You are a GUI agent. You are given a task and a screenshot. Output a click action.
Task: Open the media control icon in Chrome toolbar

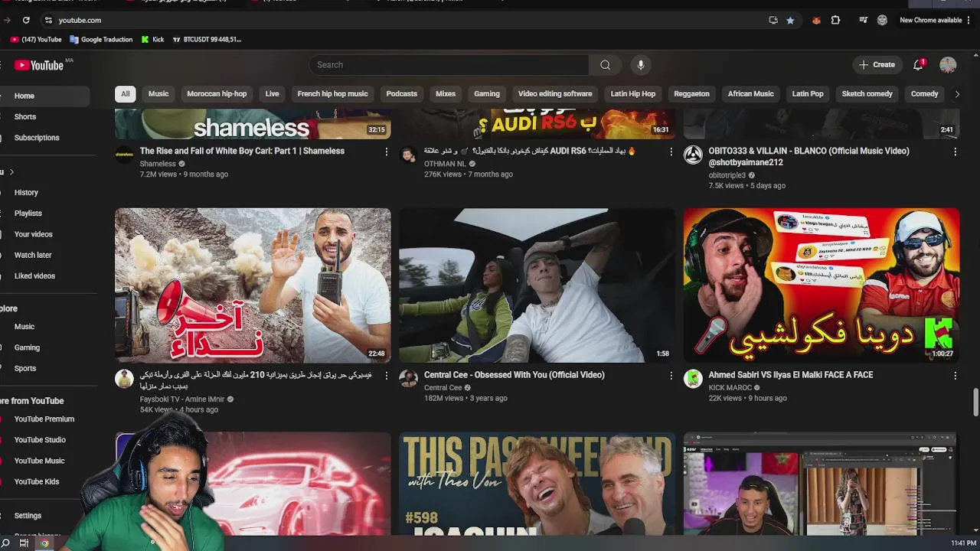(863, 20)
